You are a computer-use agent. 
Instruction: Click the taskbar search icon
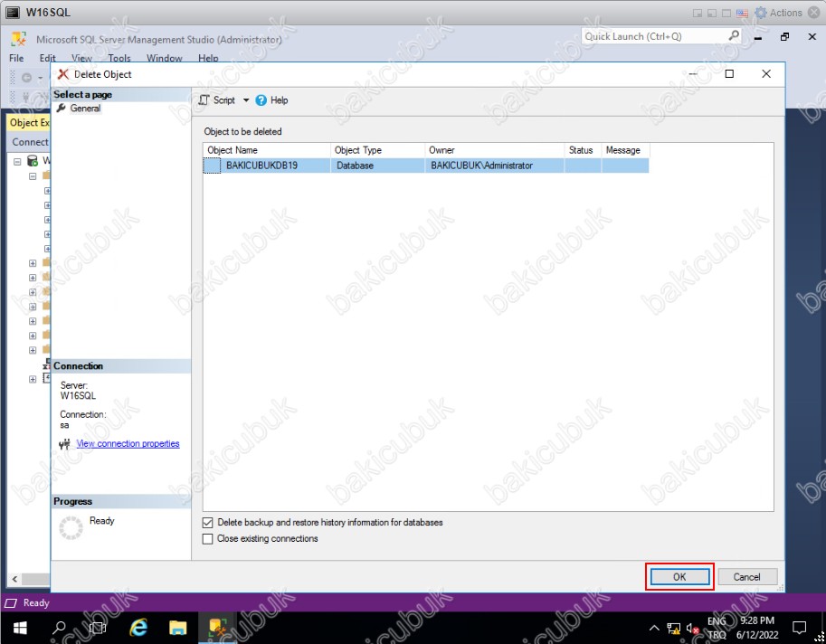[x=59, y=628]
